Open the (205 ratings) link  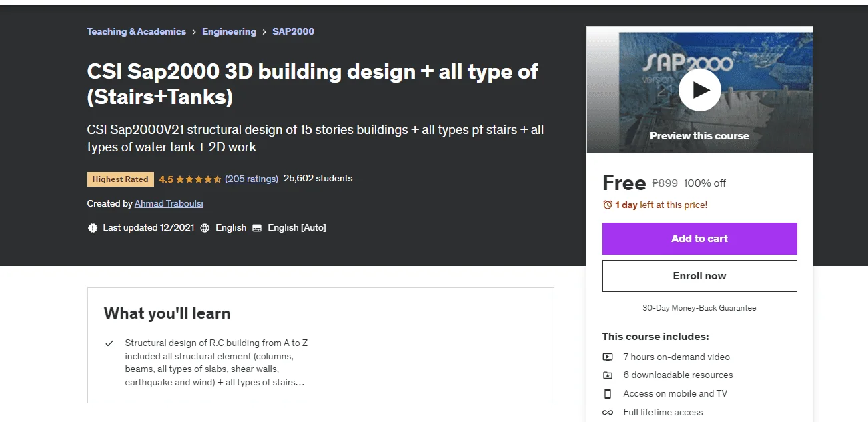[x=252, y=179]
